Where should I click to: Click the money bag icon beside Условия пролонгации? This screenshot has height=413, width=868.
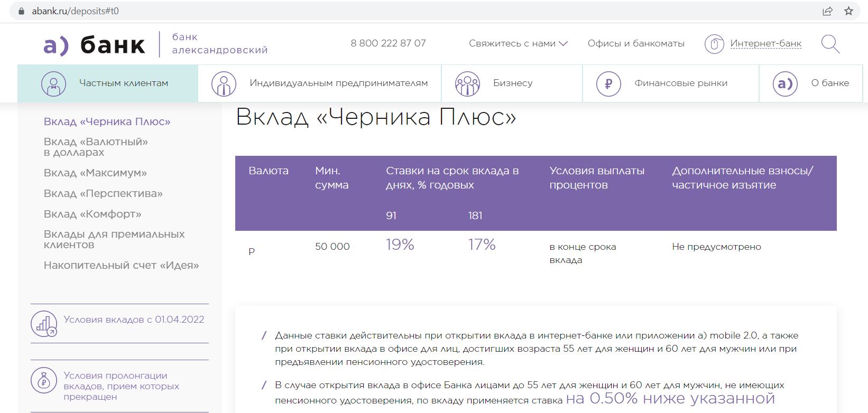[x=44, y=380]
